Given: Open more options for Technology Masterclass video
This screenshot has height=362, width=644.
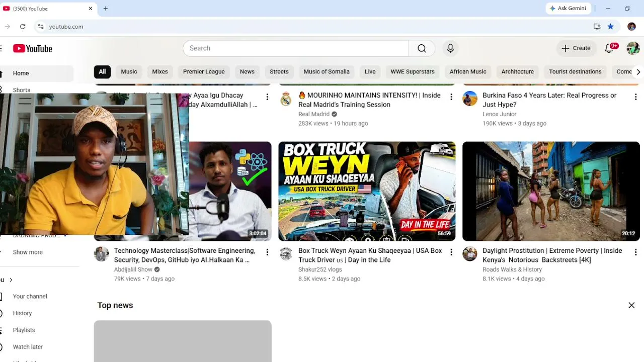Looking at the screenshot, I should [267, 252].
